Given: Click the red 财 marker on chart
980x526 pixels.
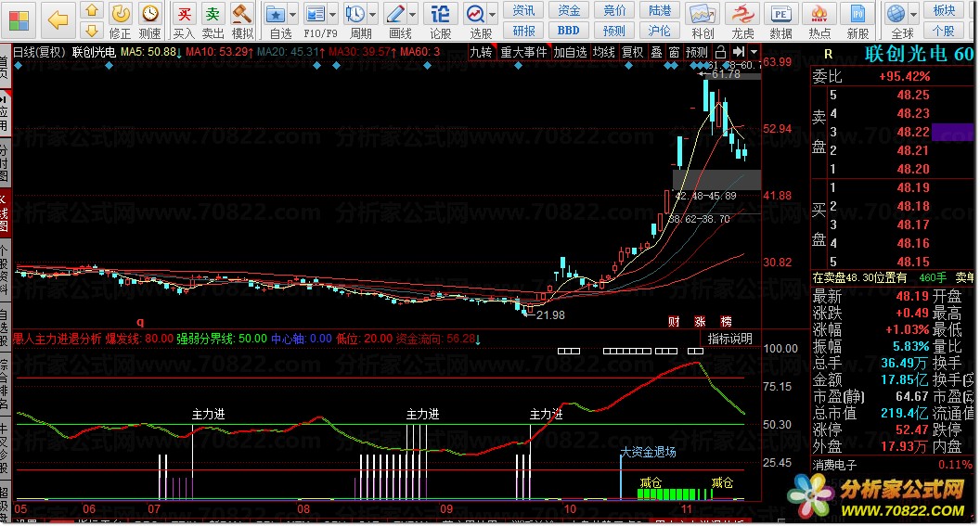Looking at the screenshot, I should click(674, 322).
